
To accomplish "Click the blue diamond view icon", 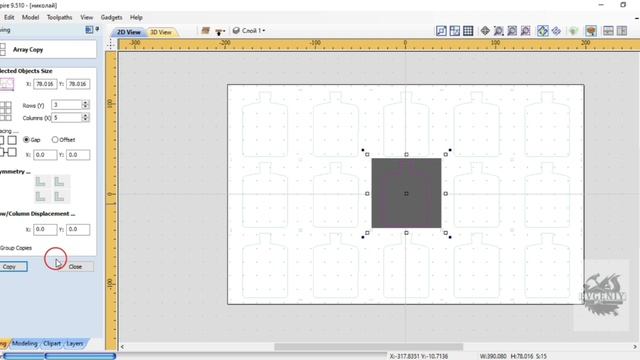I will (x=542, y=31).
